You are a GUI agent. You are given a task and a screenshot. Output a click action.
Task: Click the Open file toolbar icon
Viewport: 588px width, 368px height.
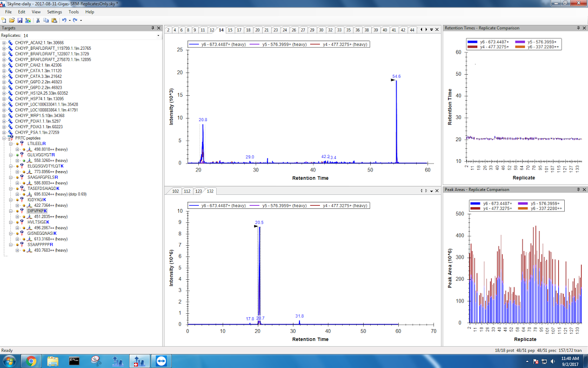11,20
